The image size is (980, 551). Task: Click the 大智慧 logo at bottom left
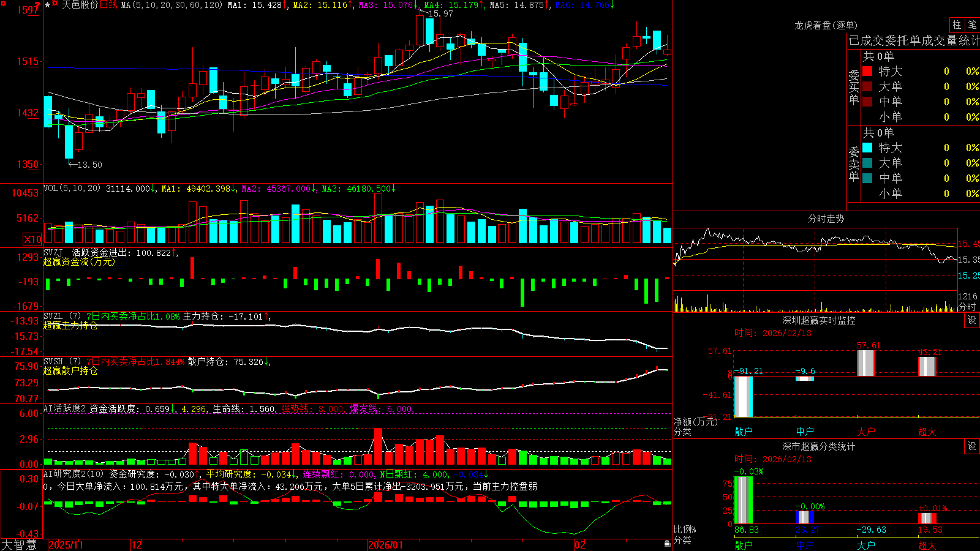pos(19,545)
